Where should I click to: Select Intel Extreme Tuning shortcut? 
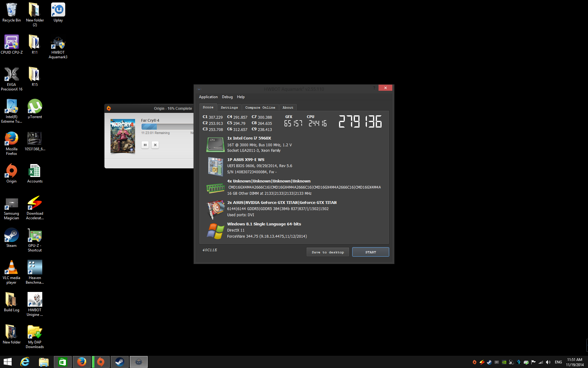pos(12,111)
